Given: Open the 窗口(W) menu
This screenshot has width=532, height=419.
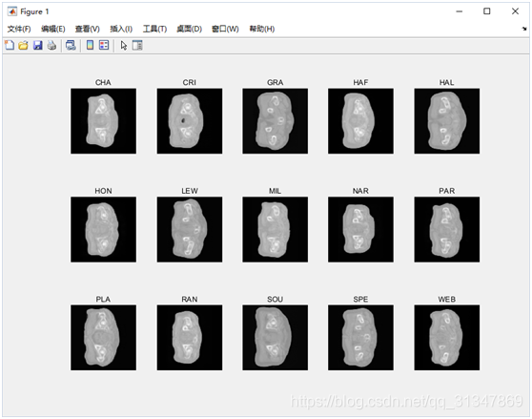Looking at the screenshot, I should tap(225, 29).
